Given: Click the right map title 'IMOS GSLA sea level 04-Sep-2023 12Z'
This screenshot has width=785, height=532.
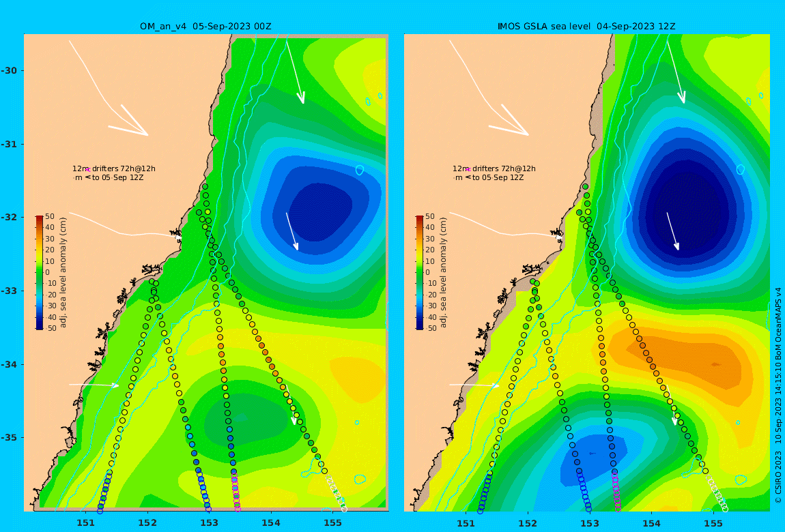Looking at the screenshot, I should tap(586, 26).
